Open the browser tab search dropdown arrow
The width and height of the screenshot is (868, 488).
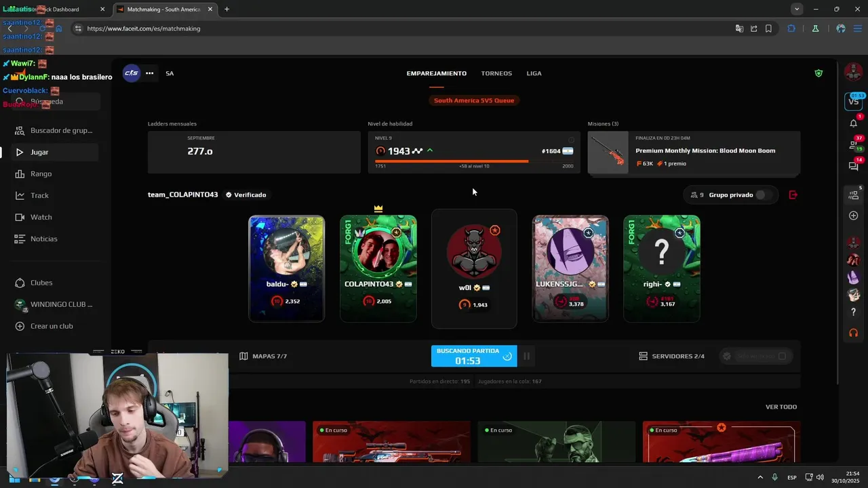click(x=797, y=9)
